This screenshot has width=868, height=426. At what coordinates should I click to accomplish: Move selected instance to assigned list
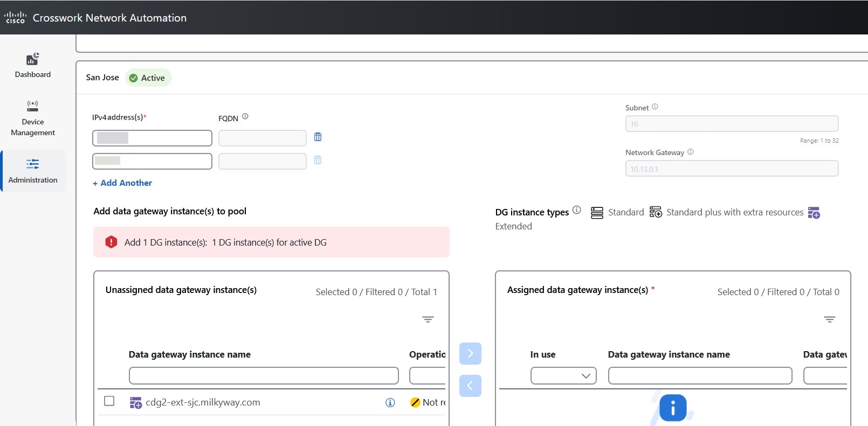click(470, 353)
